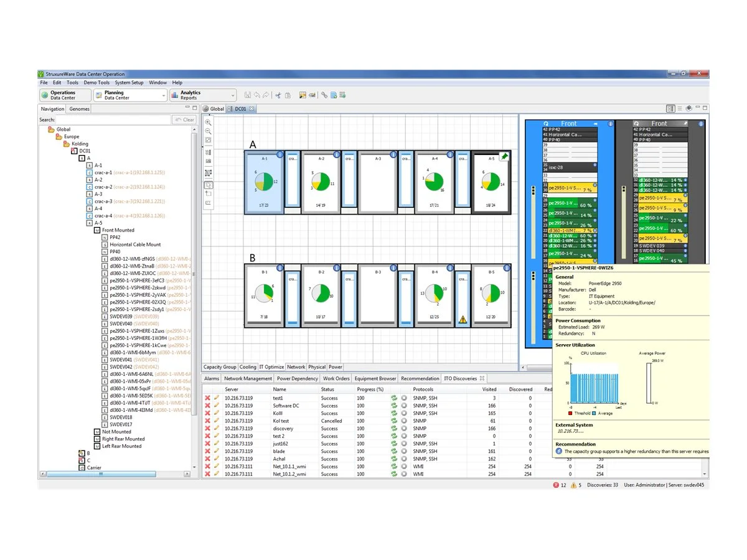Viewport: 747px width, 560px height.
Task: Open the Demo Tools menu
Action: click(96, 82)
